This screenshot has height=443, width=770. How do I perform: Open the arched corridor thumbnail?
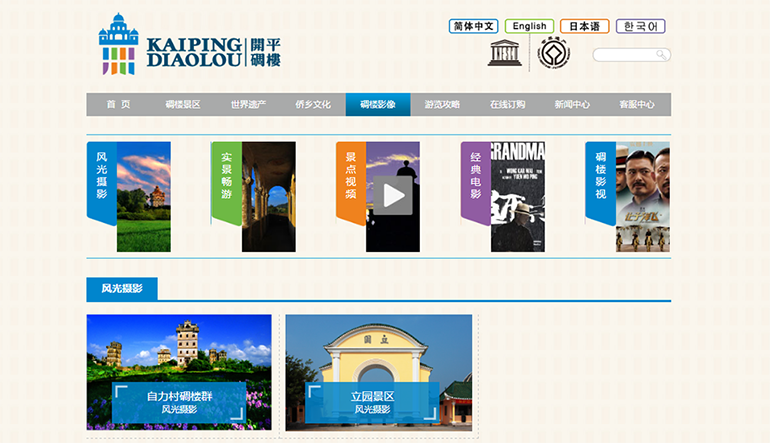[x=269, y=197]
